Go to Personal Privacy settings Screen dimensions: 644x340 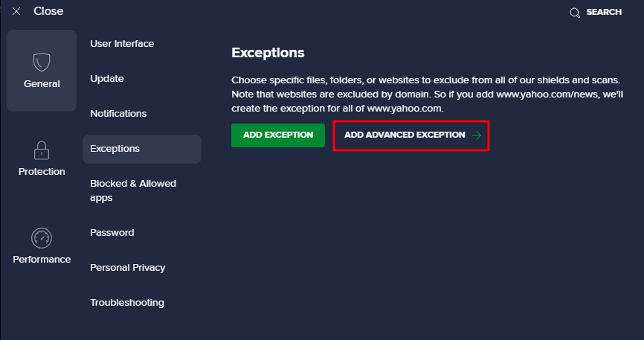tap(128, 268)
